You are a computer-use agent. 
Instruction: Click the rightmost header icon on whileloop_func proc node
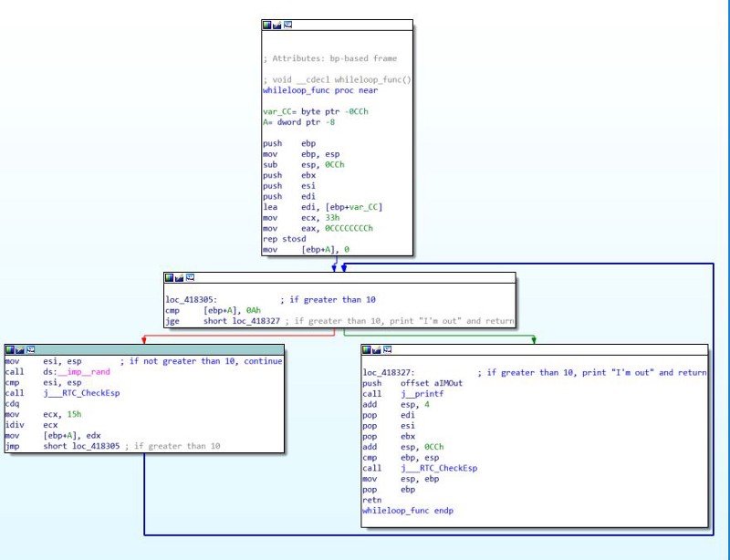[287, 25]
